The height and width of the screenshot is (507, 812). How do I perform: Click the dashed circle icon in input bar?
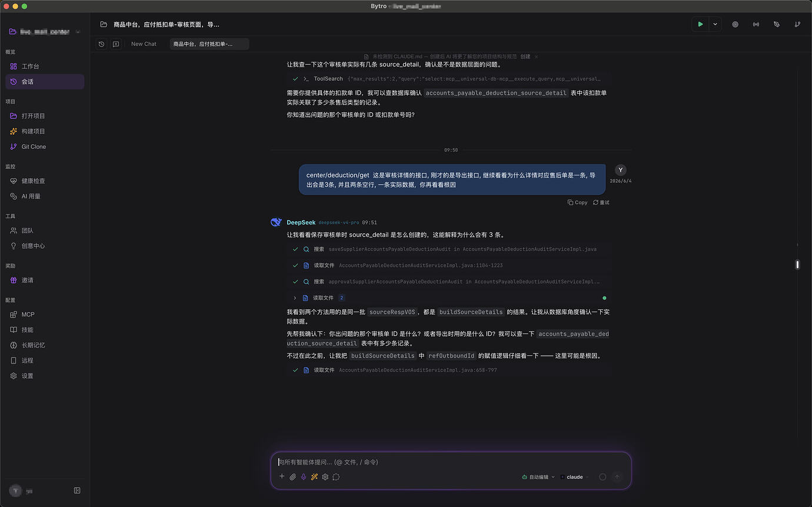click(336, 477)
